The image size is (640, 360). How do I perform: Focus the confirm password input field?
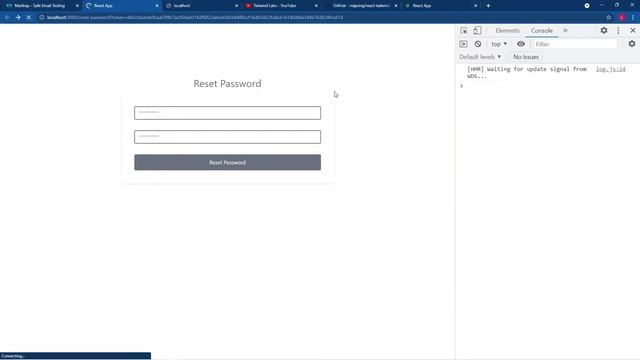(227, 137)
